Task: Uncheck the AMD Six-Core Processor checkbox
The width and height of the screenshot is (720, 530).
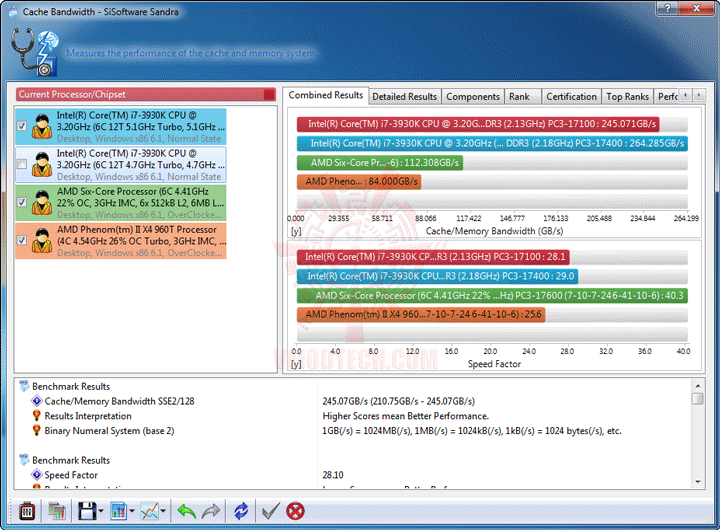Action: pyautogui.click(x=22, y=202)
